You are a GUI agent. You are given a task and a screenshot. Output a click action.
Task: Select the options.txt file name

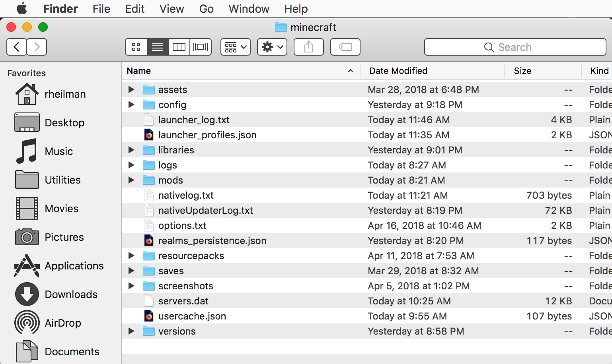pos(182,225)
